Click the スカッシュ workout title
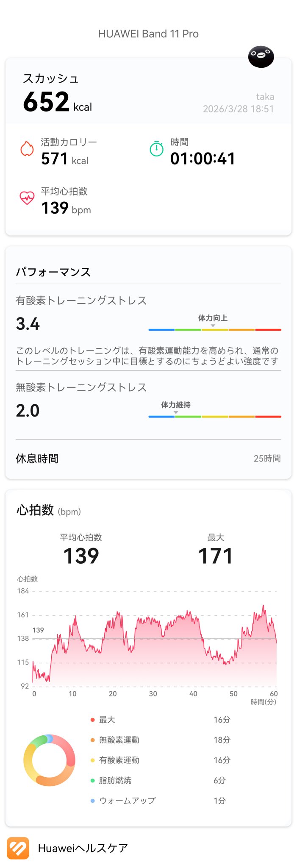The height and width of the screenshot is (868, 297). click(x=51, y=79)
